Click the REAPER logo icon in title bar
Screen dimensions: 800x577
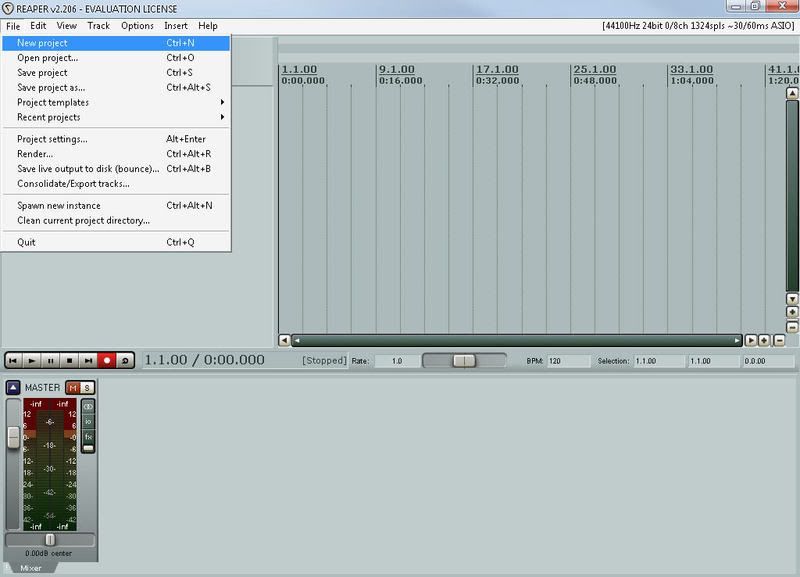point(8,9)
